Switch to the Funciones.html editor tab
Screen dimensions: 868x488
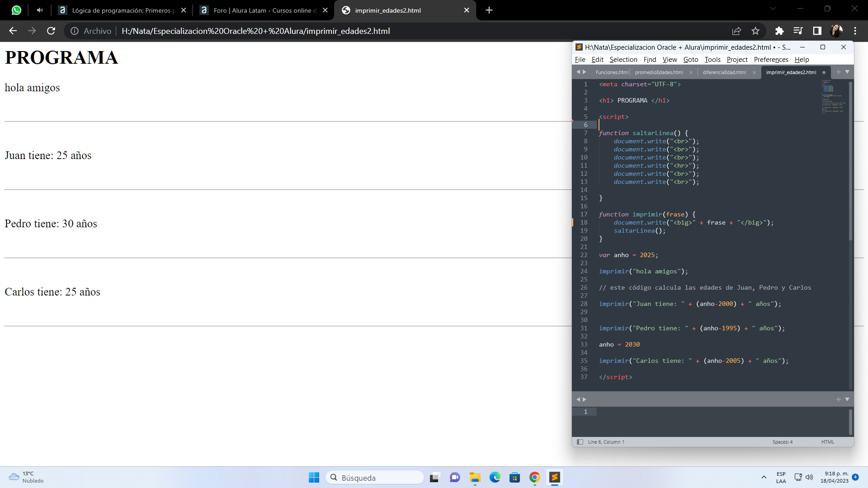(x=612, y=72)
